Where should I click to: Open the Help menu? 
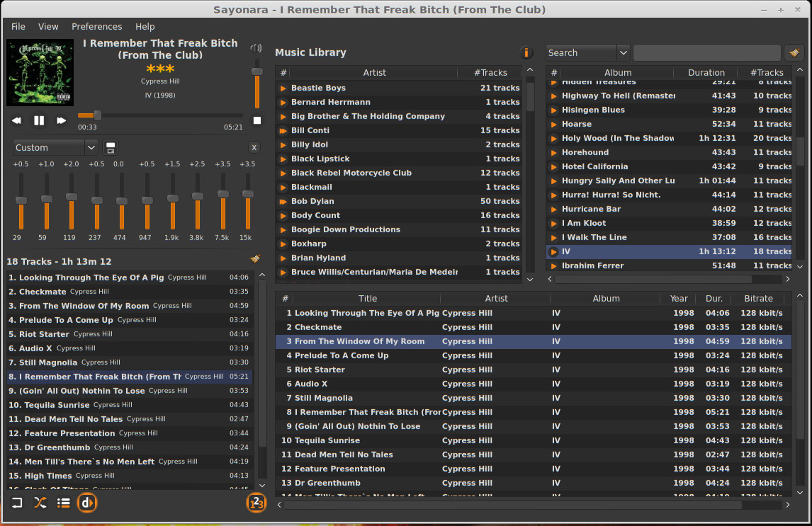click(x=145, y=26)
